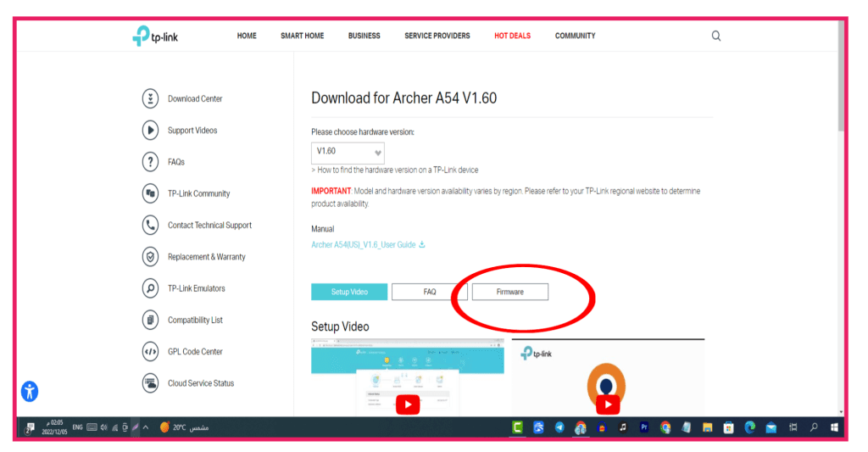Select the Firmware tab
868x452 pixels.
[x=509, y=292]
